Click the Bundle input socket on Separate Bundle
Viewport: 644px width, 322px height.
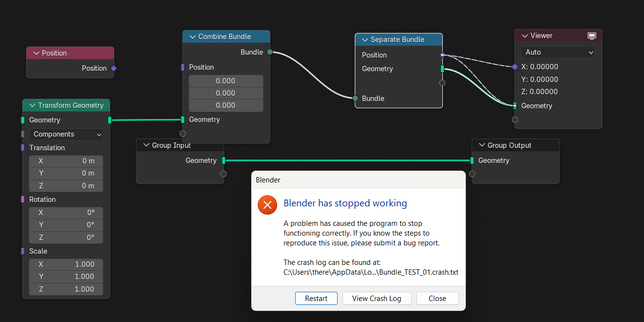click(355, 99)
